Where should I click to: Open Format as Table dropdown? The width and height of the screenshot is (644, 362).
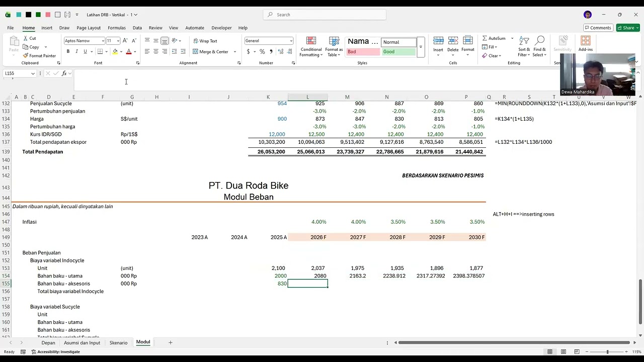(334, 46)
